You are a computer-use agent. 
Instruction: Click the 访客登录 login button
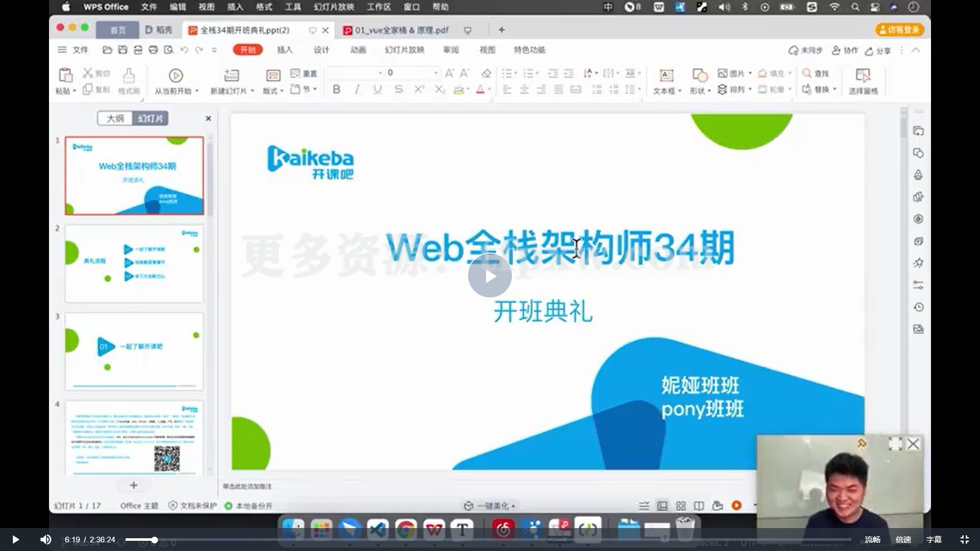tap(901, 30)
